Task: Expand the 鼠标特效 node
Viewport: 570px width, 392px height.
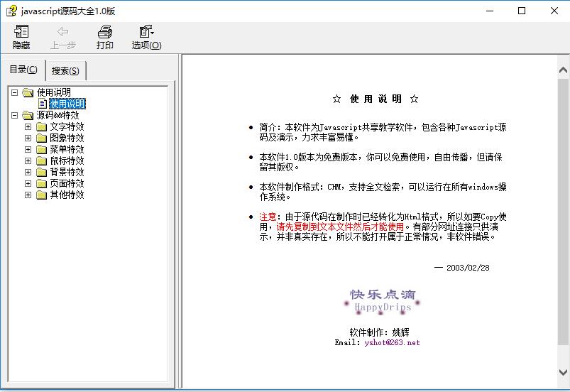Action: pyautogui.click(x=28, y=160)
